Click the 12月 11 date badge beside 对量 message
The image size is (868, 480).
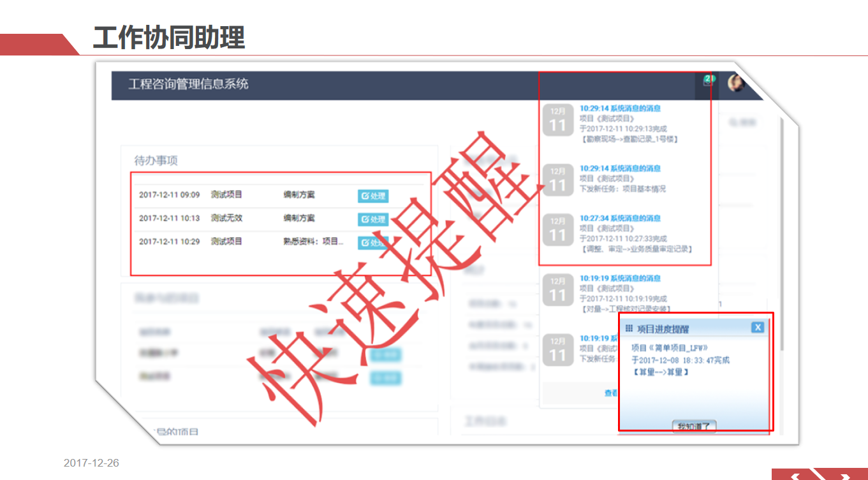pyautogui.click(x=558, y=290)
